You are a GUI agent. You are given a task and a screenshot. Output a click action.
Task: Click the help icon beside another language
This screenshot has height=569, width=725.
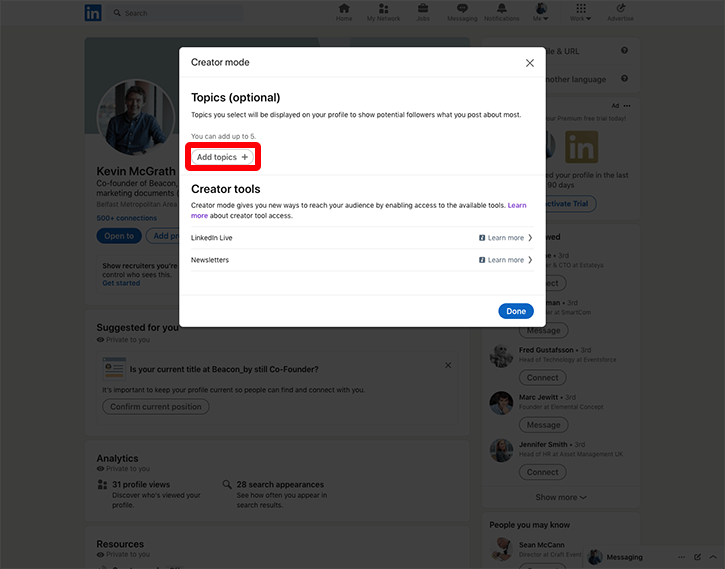(x=625, y=79)
